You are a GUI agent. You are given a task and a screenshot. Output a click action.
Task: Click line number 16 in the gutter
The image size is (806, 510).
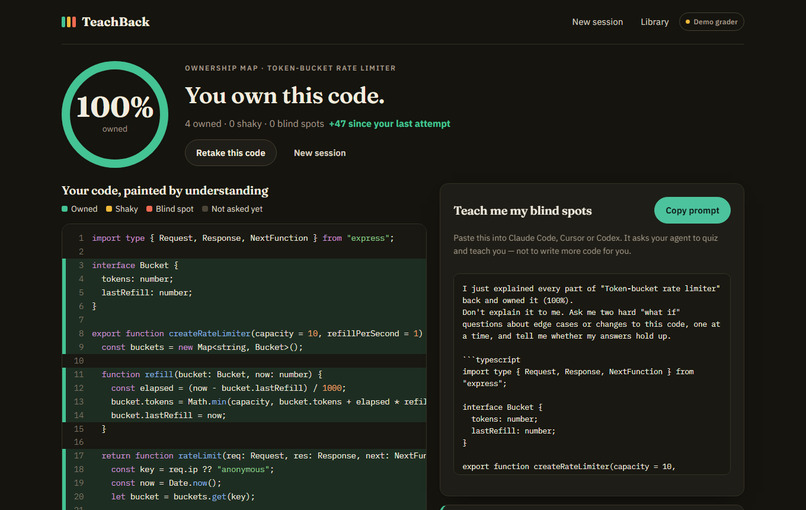[x=79, y=442]
